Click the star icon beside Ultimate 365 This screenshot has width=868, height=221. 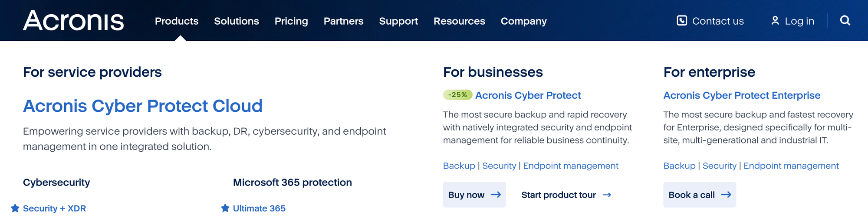pyautogui.click(x=225, y=208)
